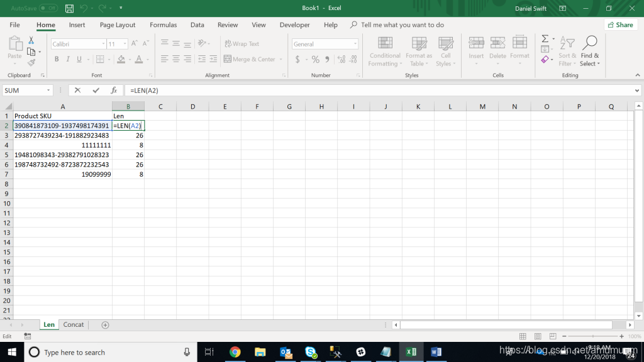Viewport: 644px width, 362px height.
Task: Toggle Bold formatting
Action: coord(57,59)
